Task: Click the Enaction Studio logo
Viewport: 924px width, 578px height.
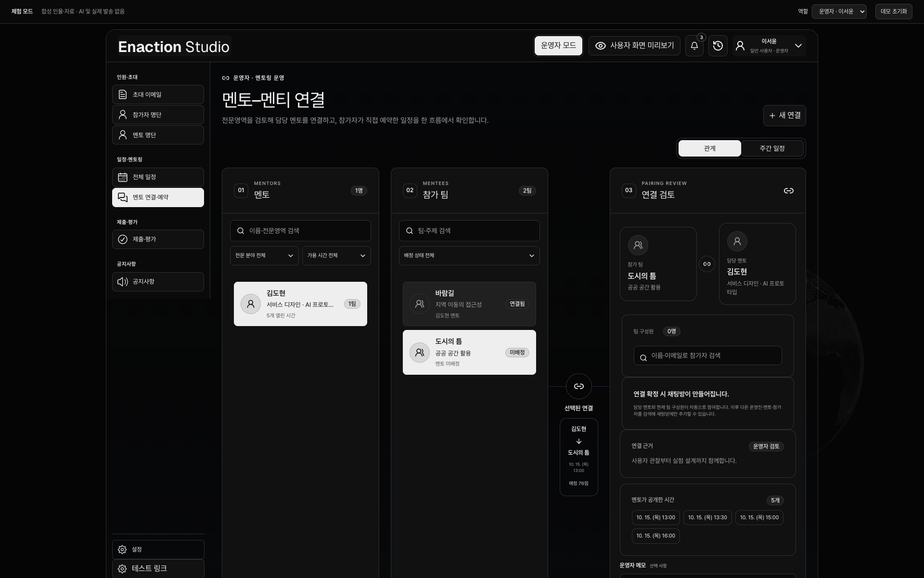Action: [x=174, y=47]
